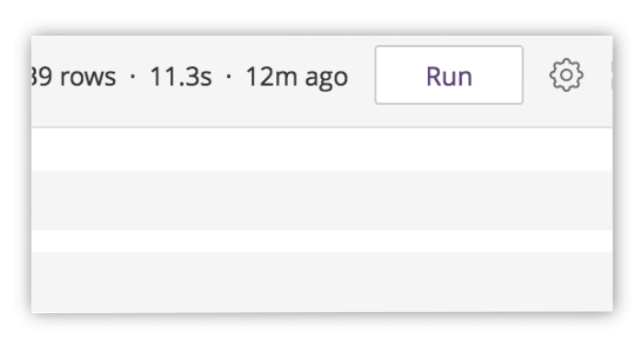
Task: Click the divider line under the toolbar
Action: click(322, 127)
